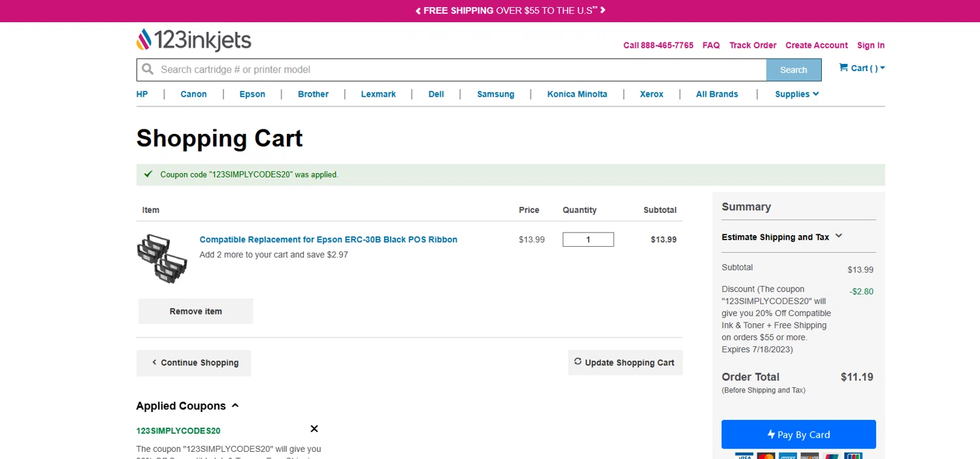The height and width of the screenshot is (459, 980).
Task: Open the Dell brand menu
Action: 436,94
